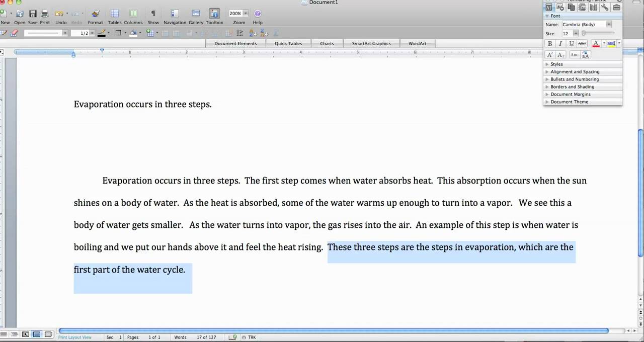Open the Object Palette tab icon
This screenshot has height=342, width=644.
(x=560, y=7)
